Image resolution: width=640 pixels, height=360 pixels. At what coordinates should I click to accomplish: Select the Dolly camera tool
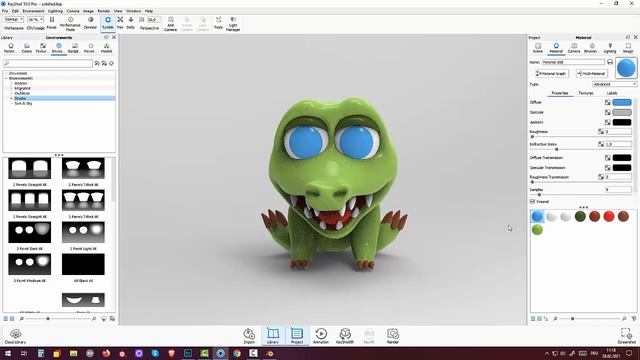131,22
